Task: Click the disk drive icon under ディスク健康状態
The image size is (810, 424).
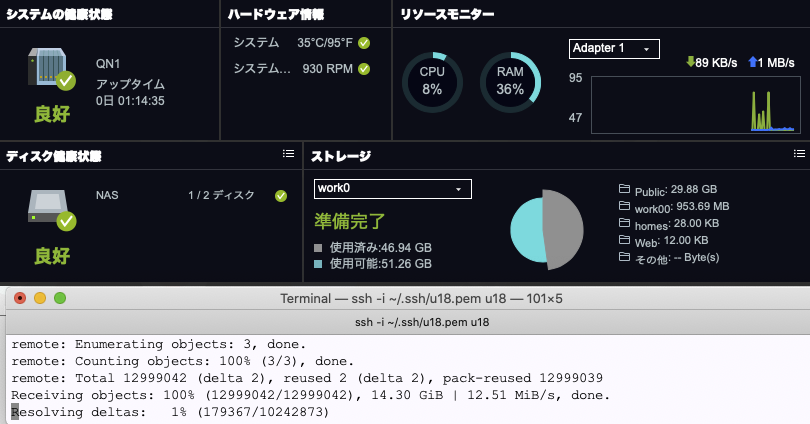Action: click(48, 206)
